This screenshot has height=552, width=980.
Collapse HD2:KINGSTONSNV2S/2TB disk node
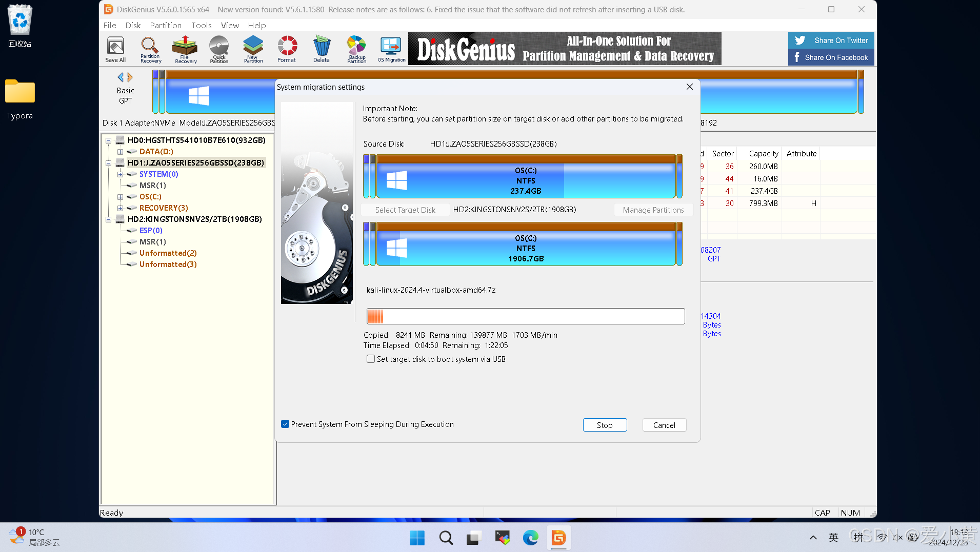pos(109,219)
